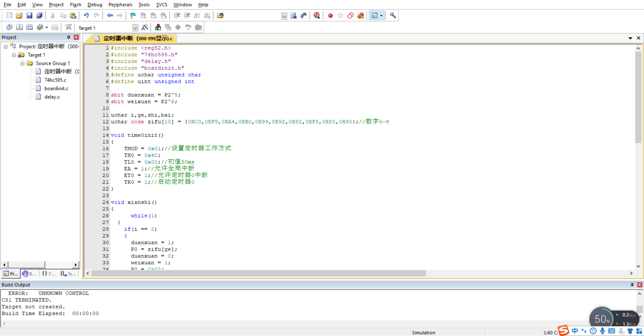Start debug session with the magnifier-d icon

(317, 15)
